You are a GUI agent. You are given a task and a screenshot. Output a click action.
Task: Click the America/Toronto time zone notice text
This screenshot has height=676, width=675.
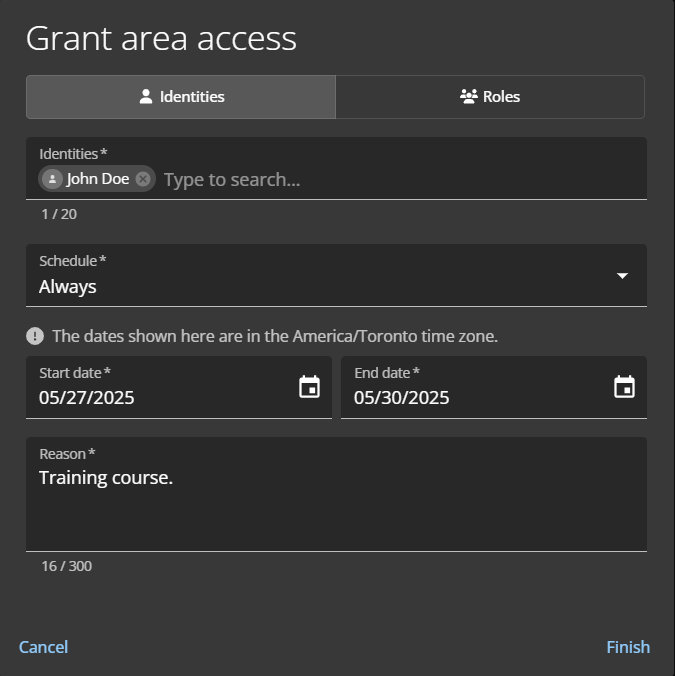pos(275,336)
